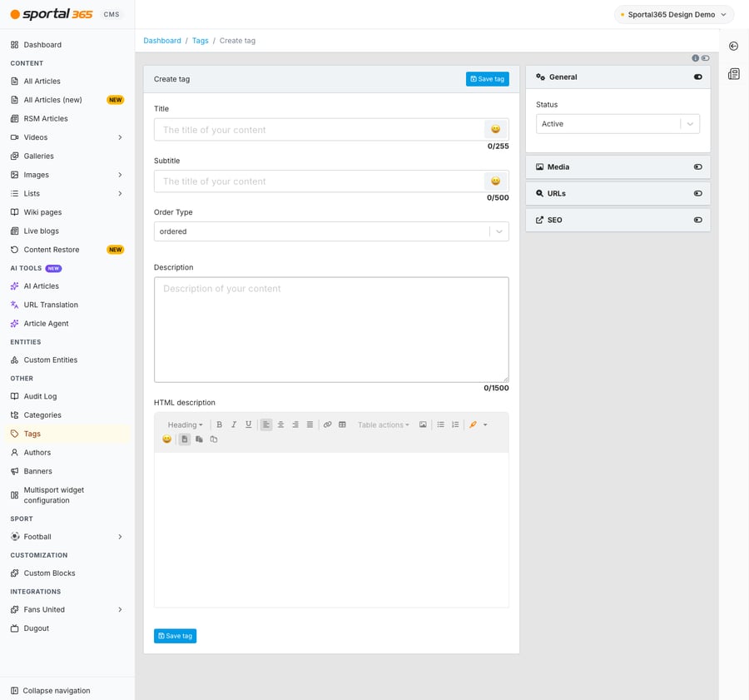
Task: Toggle the URLs panel switch
Action: [698, 193]
